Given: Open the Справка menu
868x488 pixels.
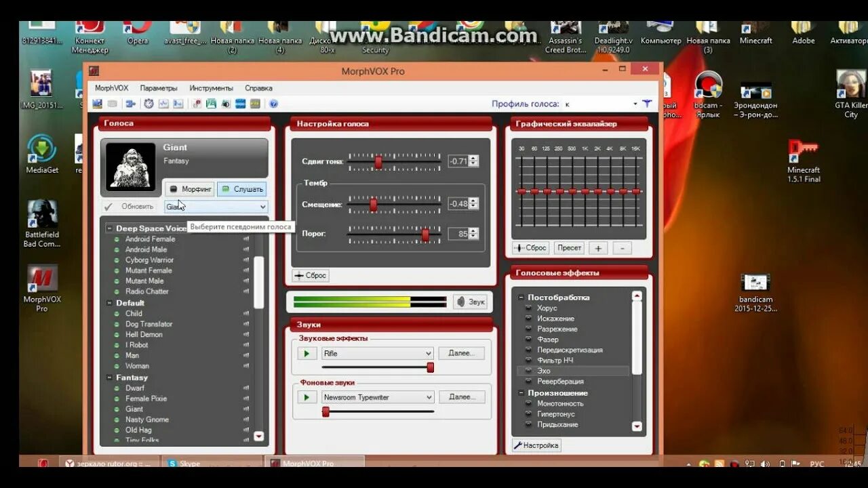Looking at the screenshot, I should [258, 88].
